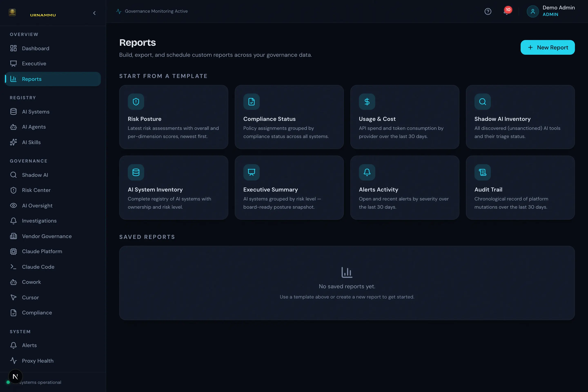Click the 'No saved reports yet.' text
The height and width of the screenshot is (392, 588).
point(347,286)
